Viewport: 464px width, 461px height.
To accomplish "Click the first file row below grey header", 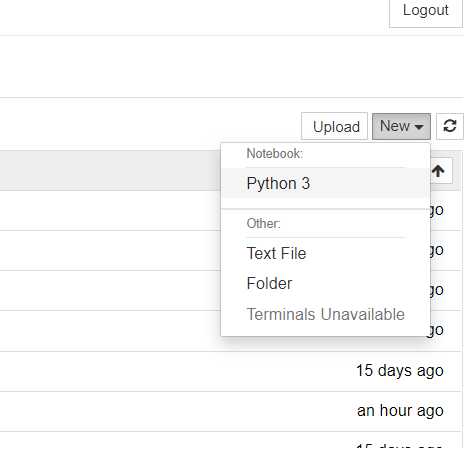I will pyautogui.click(x=110, y=211).
